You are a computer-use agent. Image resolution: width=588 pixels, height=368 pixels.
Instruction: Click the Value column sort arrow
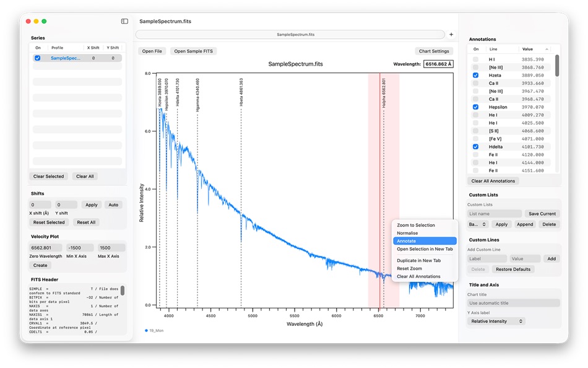(547, 49)
